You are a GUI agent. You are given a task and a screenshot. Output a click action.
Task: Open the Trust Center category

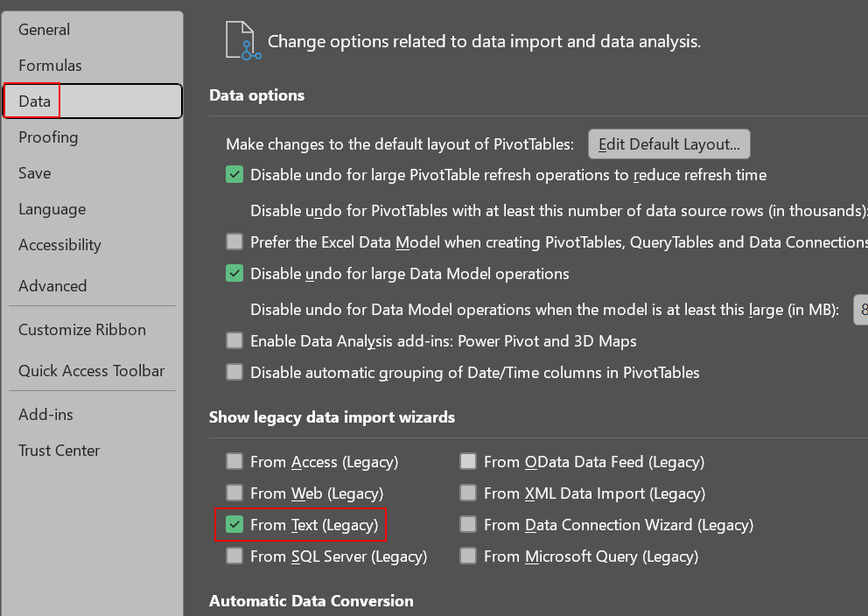[x=59, y=451]
